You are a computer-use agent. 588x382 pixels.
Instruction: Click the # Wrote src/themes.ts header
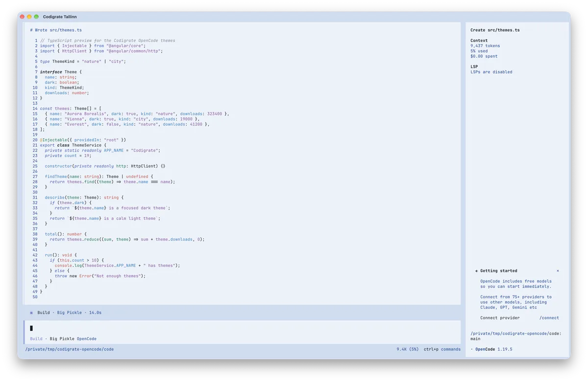pos(56,30)
